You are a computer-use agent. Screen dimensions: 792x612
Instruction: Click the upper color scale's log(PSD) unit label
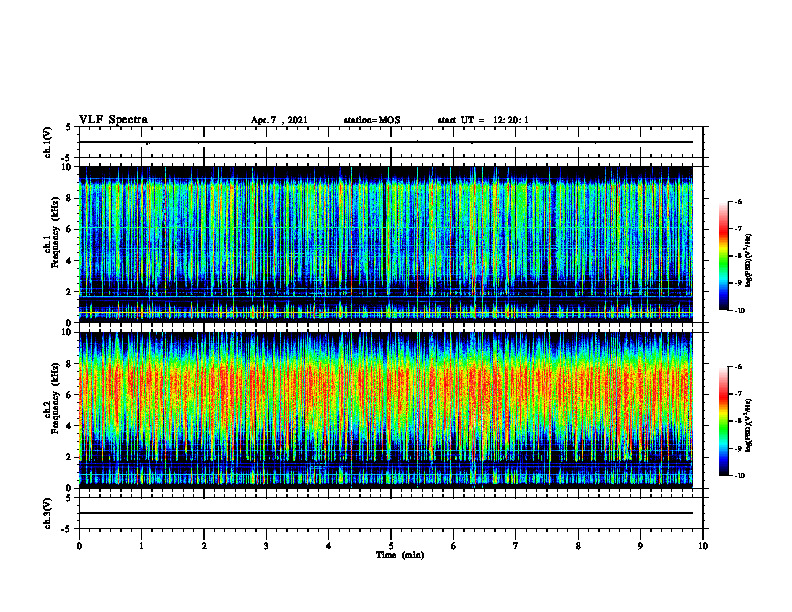click(749, 260)
